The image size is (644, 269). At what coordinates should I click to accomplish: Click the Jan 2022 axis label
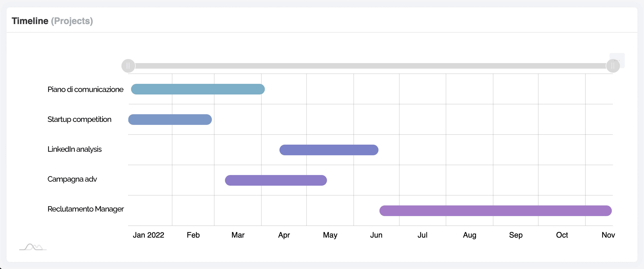[148, 235]
